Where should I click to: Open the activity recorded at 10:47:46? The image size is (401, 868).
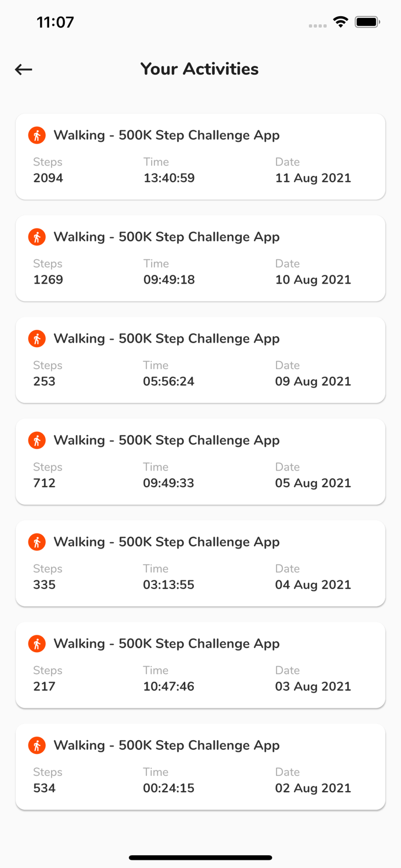[200, 665]
